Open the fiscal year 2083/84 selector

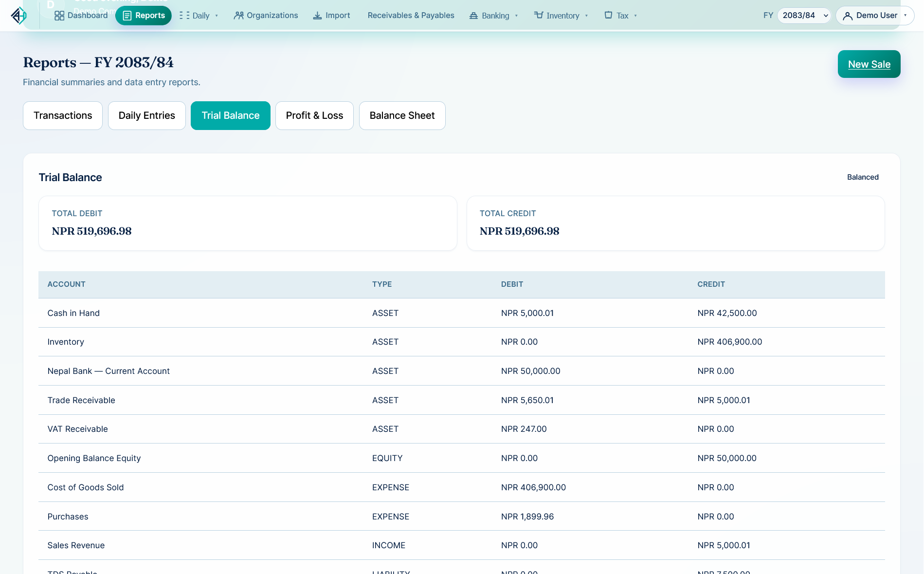(804, 16)
